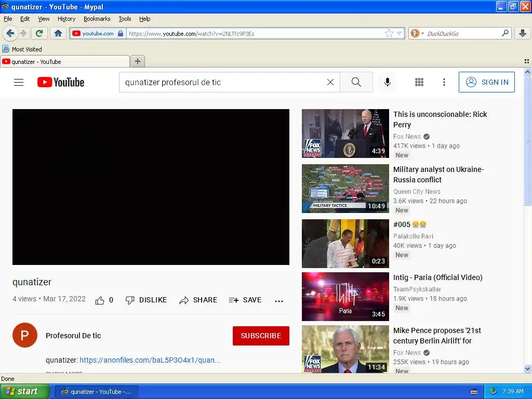Open the Intig - Paria thumbnail
This screenshot has width=532, height=399.
pos(345,297)
